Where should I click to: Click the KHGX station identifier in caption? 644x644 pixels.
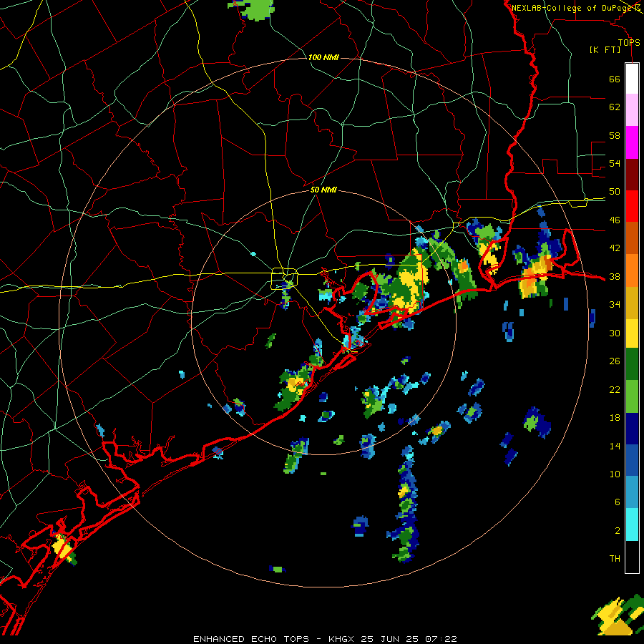click(x=342, y=639)
